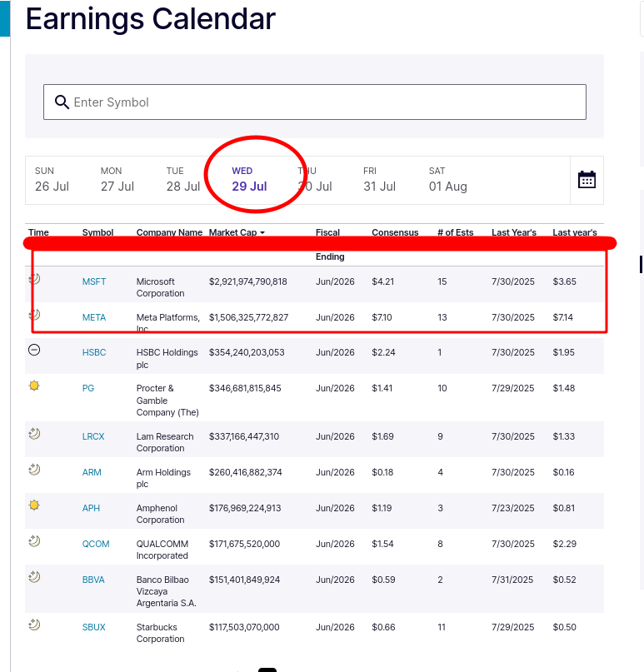Sort by the Market Cap column arrow
This screenshot has width=644, height=672.
[x=262, y=232]
